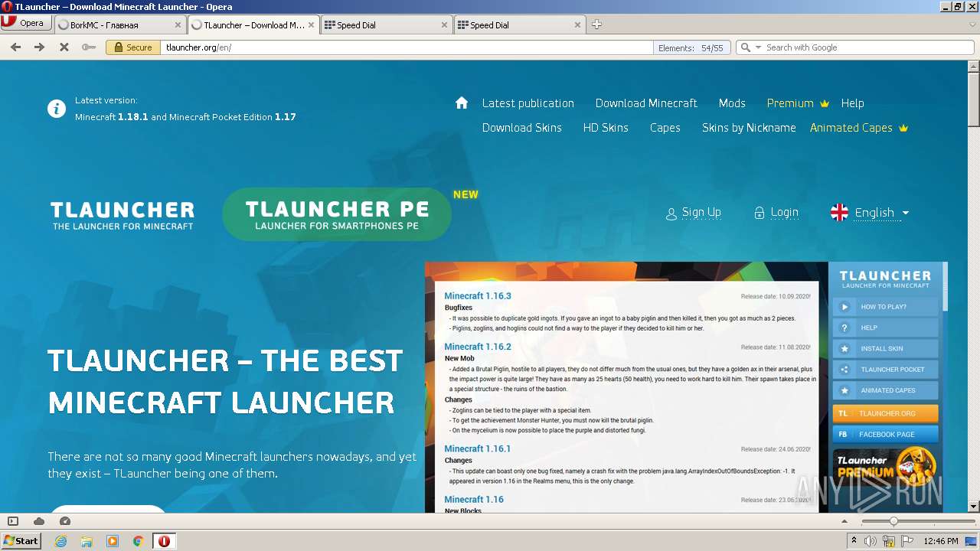Viewport: 980px width, 551px height.
Task: Go to Download Skins
Action: 521,128
